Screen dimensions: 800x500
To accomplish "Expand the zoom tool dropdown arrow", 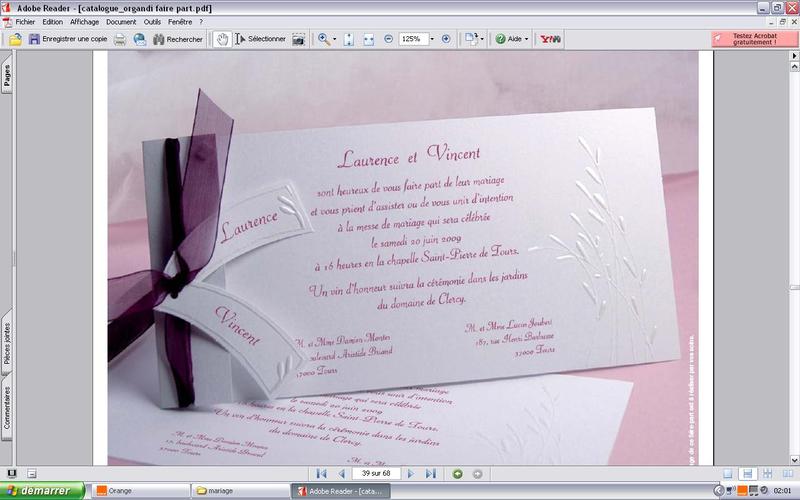I will click(x=336, y=39).
